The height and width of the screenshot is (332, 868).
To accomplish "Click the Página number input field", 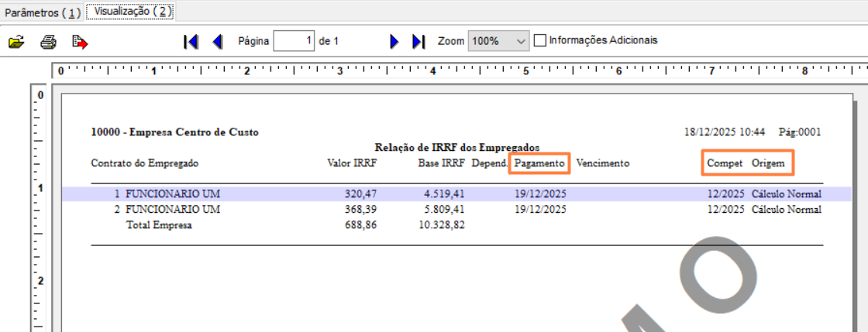I will (294, 41).
